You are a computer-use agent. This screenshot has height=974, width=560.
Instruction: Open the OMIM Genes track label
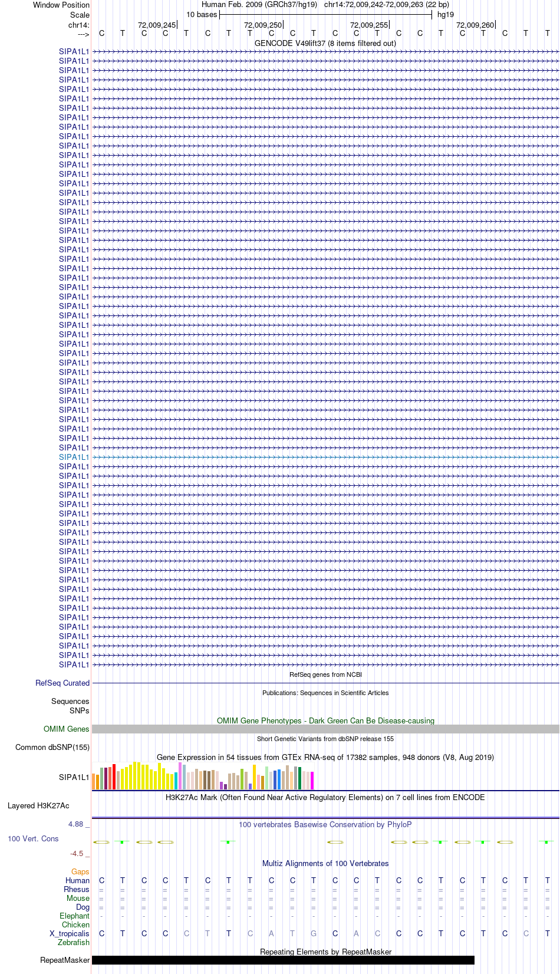[x=67, y=729]
